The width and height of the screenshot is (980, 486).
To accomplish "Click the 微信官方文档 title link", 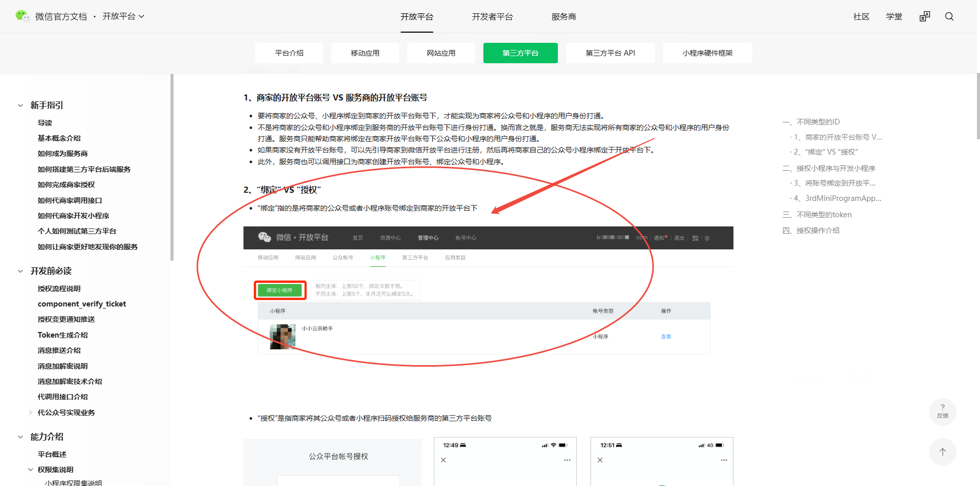I will [61, 16].
